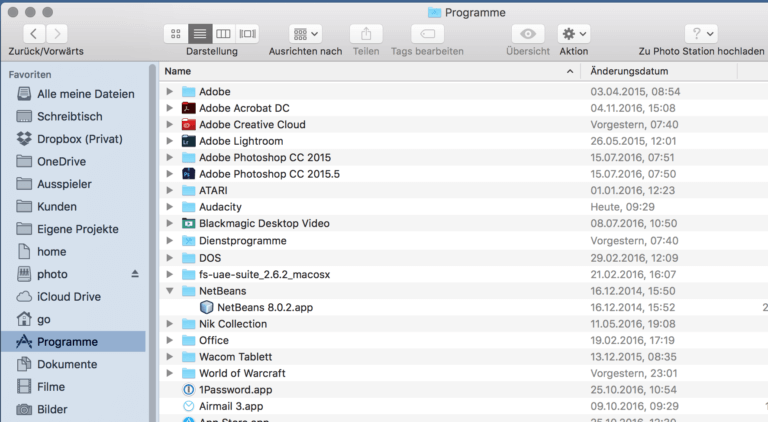Click the Teilen share icon
The width and height of the screenshot is (768, 422).
(x=366, y=34)
